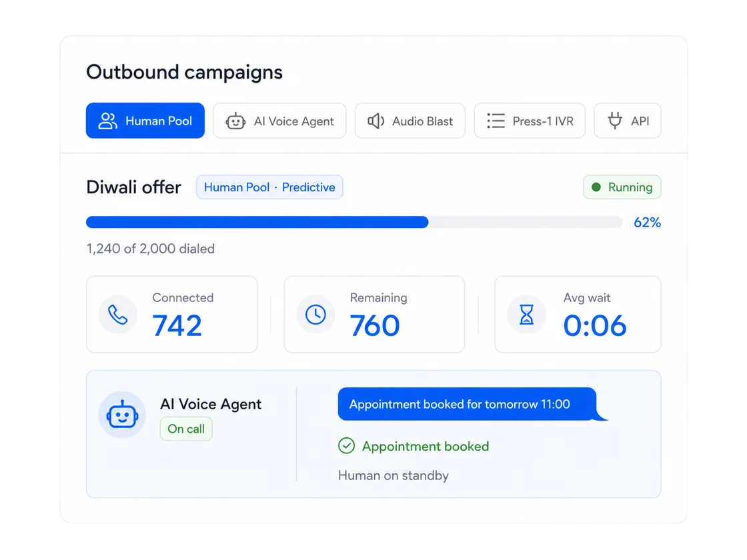Click the Connected value 742
747x560 pixels.
pyautogui.click(x=177, y=326)
